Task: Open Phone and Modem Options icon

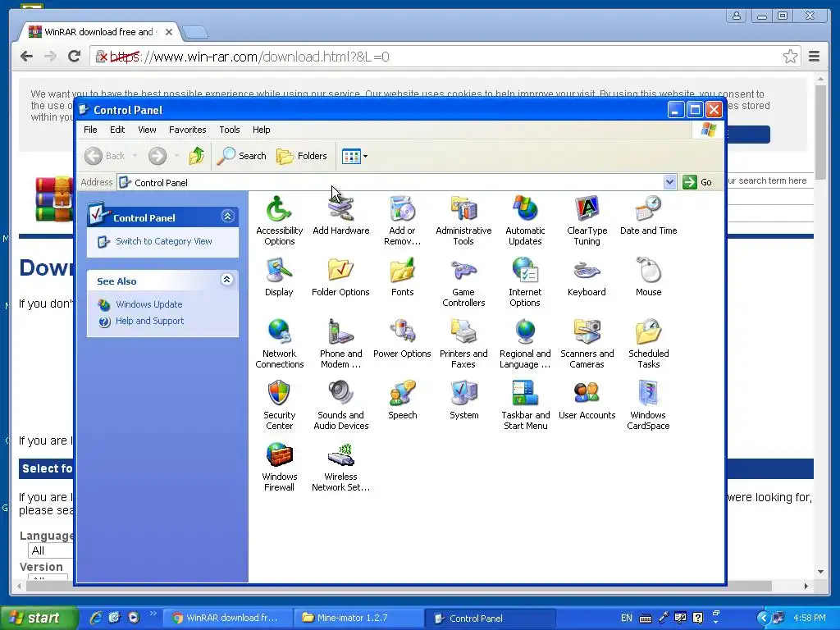Action: 340,344
